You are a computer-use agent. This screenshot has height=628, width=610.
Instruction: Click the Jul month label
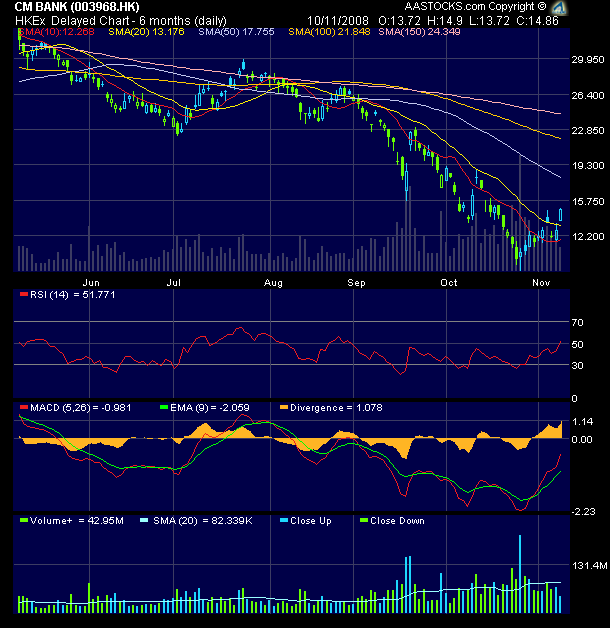point(173,283)
